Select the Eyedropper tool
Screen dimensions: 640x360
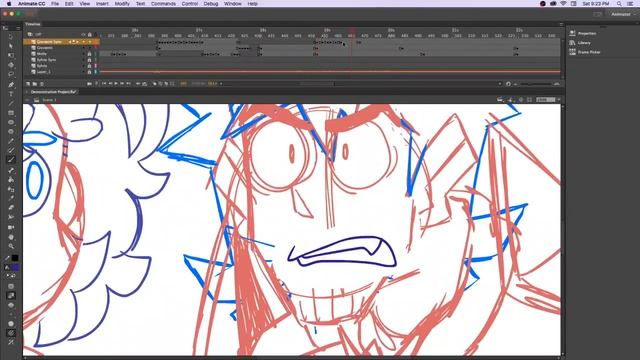pos(11,198)
